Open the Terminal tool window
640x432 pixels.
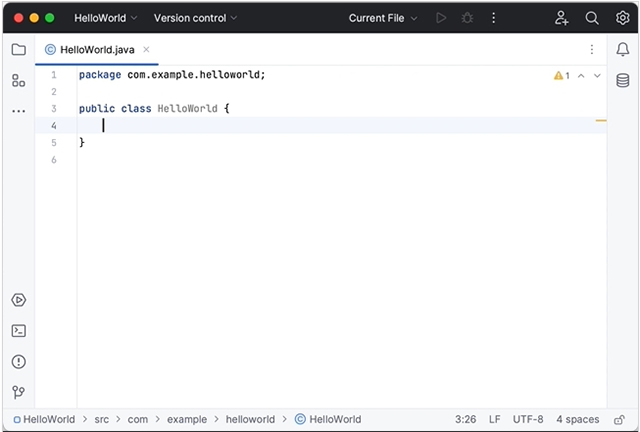(18, 331)
